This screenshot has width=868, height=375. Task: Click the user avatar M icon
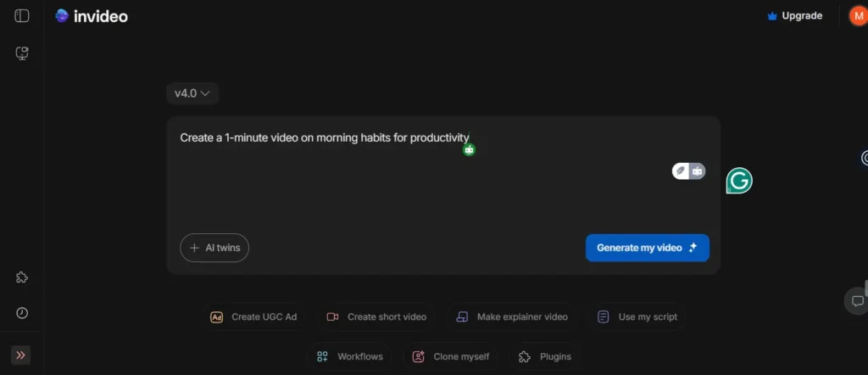(858, 16)
